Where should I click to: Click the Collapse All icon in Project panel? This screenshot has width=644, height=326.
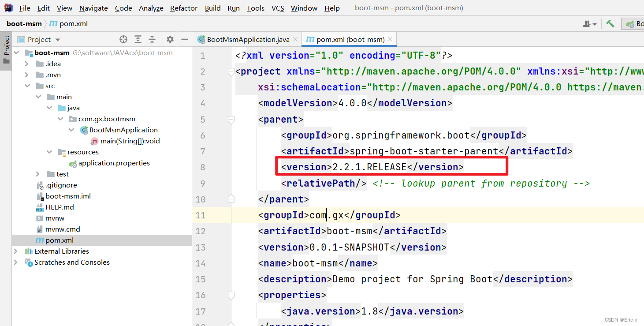pyautogui.click(x=152, y=39)
